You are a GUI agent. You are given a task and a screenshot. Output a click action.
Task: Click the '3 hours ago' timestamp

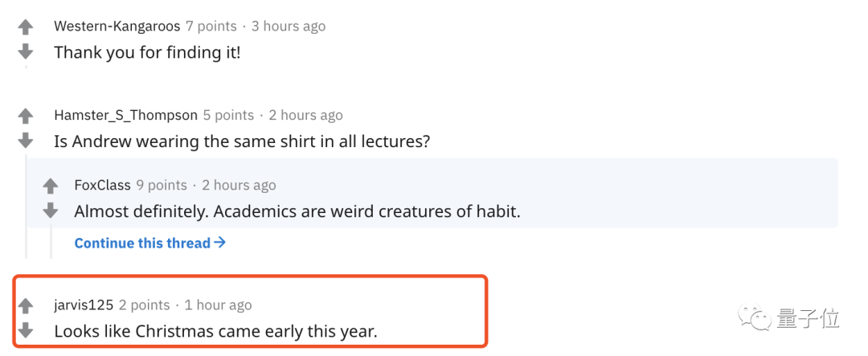289,26
